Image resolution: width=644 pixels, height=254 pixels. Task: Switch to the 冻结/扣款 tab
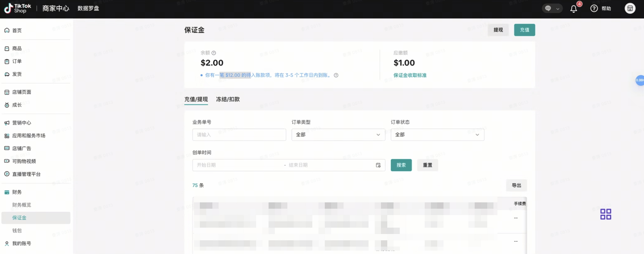point(228,99)
